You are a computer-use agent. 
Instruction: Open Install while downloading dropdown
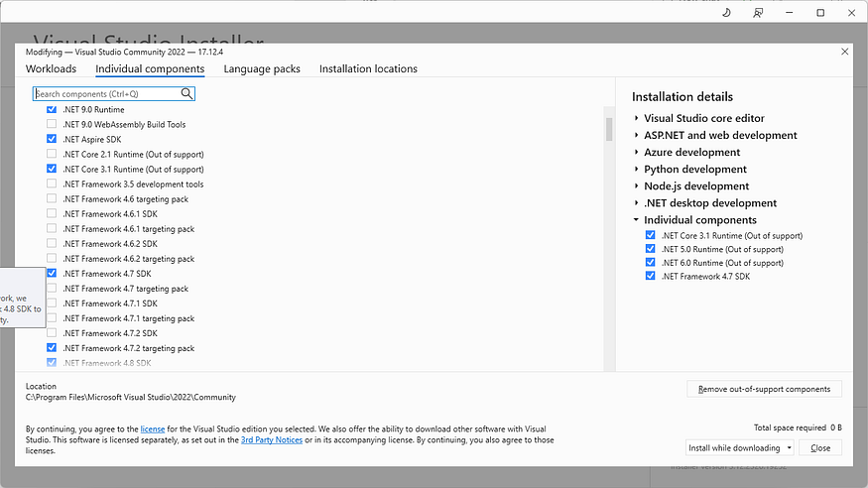pos(740,447)
